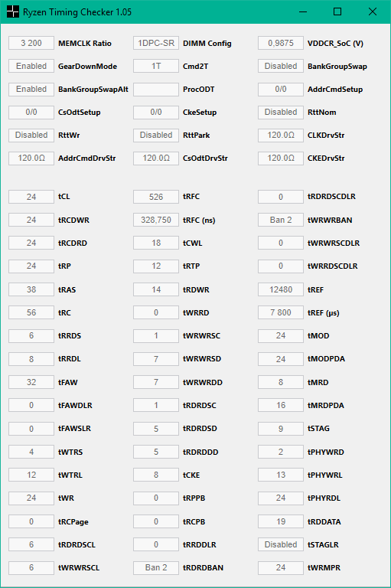Click the BankGroupSwap Disabled field
Image resolution: width=391 pixels, height=588 pixels.
(281, 66)
